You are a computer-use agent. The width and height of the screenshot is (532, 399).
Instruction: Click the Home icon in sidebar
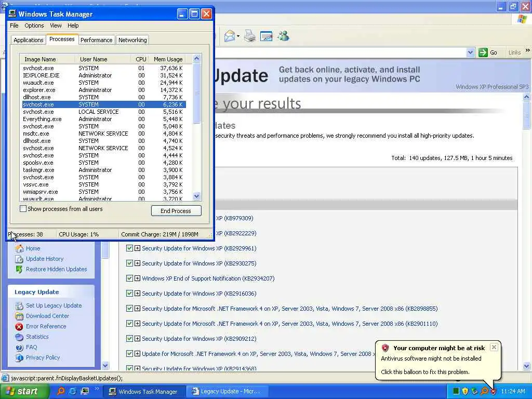coord(19,248)
